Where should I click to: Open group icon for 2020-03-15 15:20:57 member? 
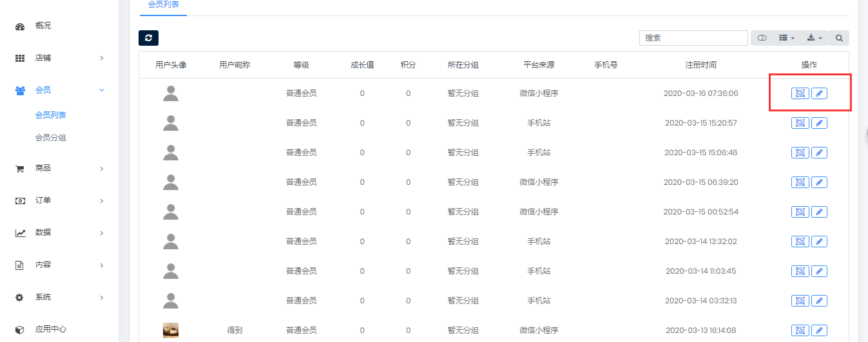coord(800,123)
